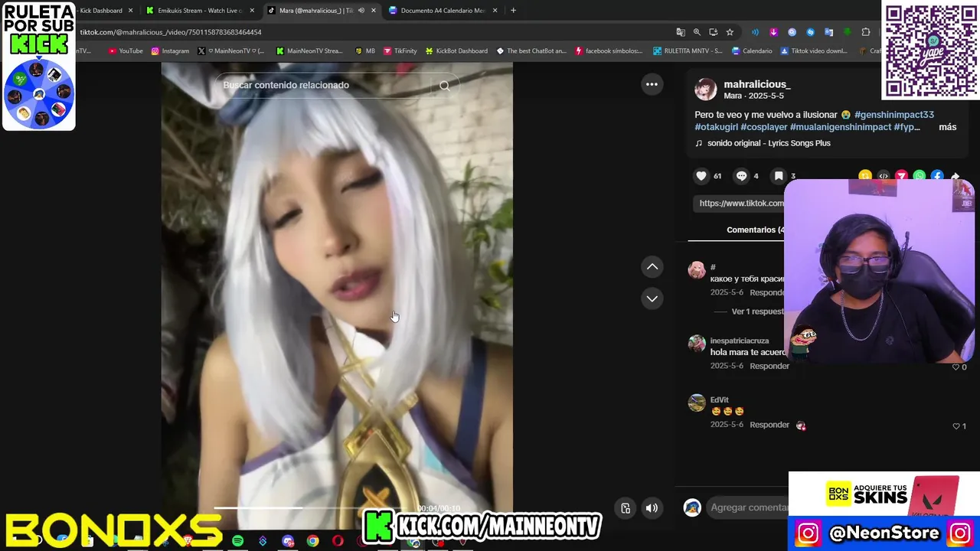The width and height of the screenshot is (980, 551).
Task: Open 'facebook símbolos' bookmark
Action: click(x=609, y=51)
